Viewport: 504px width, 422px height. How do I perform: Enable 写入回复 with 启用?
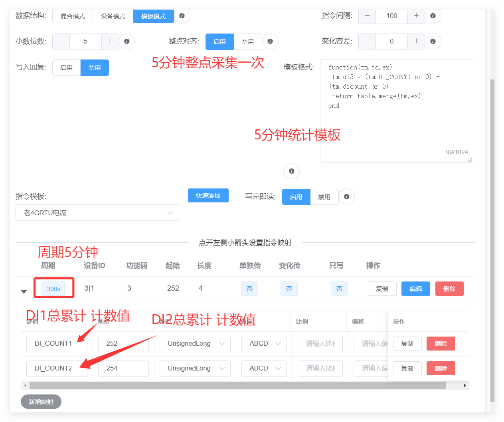tap(67, 68)
